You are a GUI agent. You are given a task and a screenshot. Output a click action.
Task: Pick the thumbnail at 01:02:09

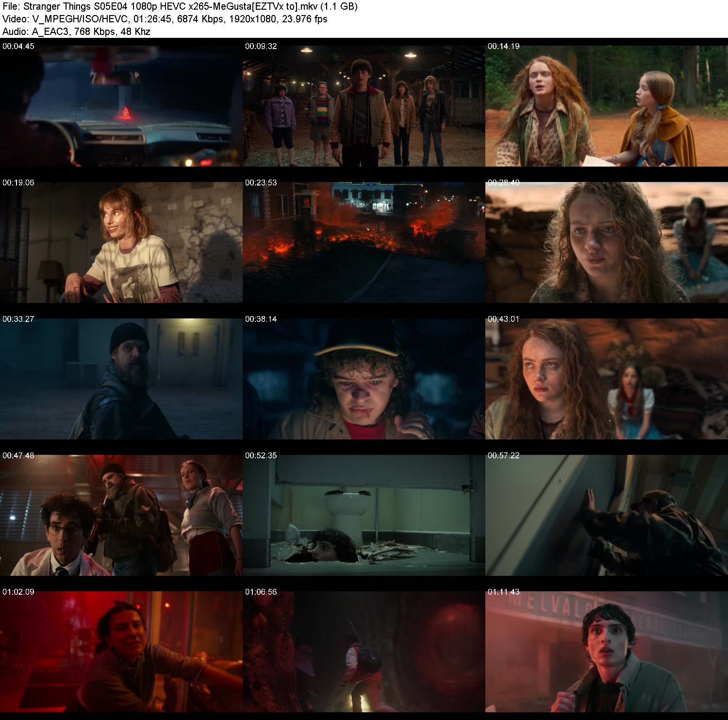[121, 652]
